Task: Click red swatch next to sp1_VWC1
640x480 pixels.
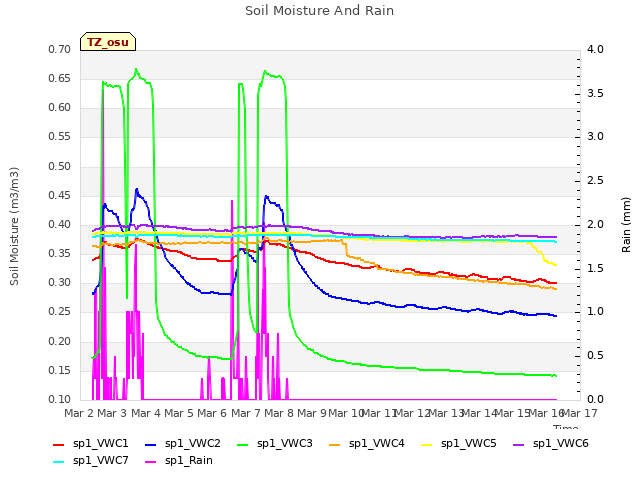Action: (x=59, y=444)
